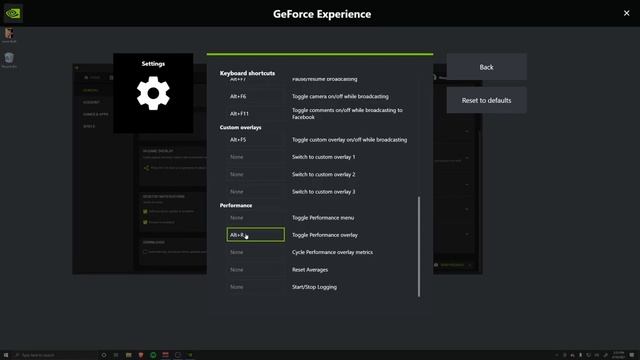
Task: Open Task View on the taskbar
Action: point(116,355)
